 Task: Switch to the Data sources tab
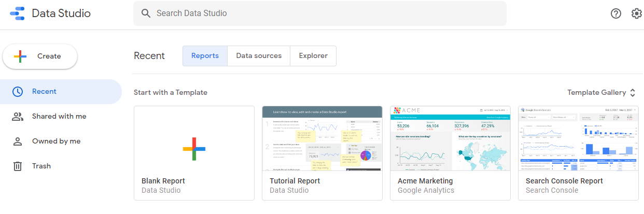259,56
